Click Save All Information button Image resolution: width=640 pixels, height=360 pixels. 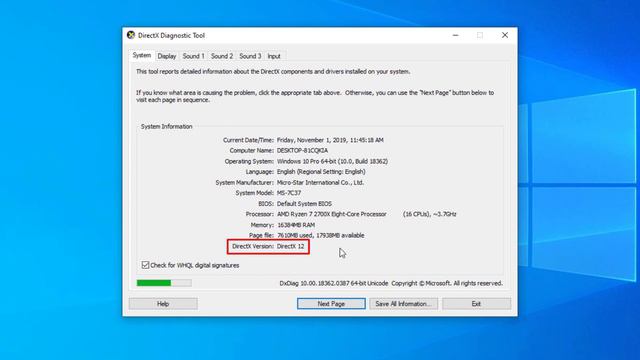click(403, 304)
